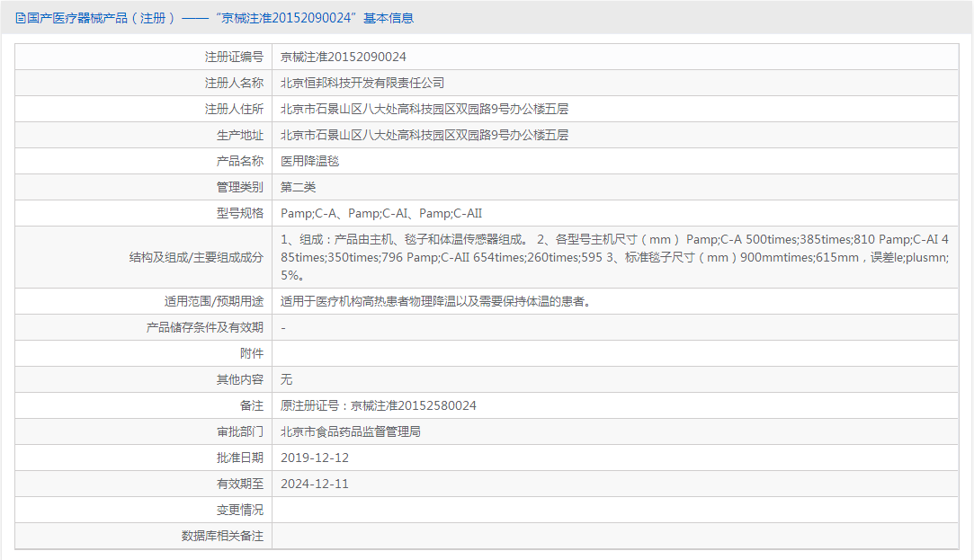Image resolution: width=974 pixels, height=560 pixels.
Task: Click the document icon beside 国产医疗器械产品 title
Action: tap(21, 18)
